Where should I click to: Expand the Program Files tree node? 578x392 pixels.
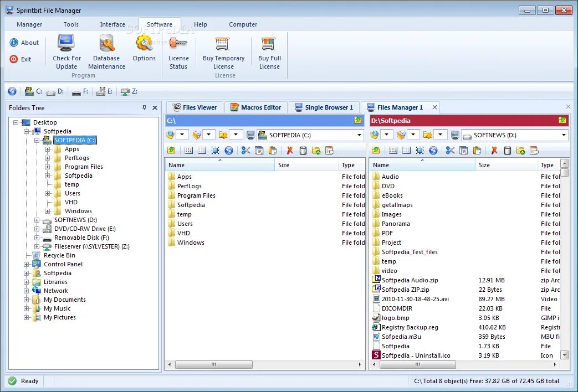47,167
